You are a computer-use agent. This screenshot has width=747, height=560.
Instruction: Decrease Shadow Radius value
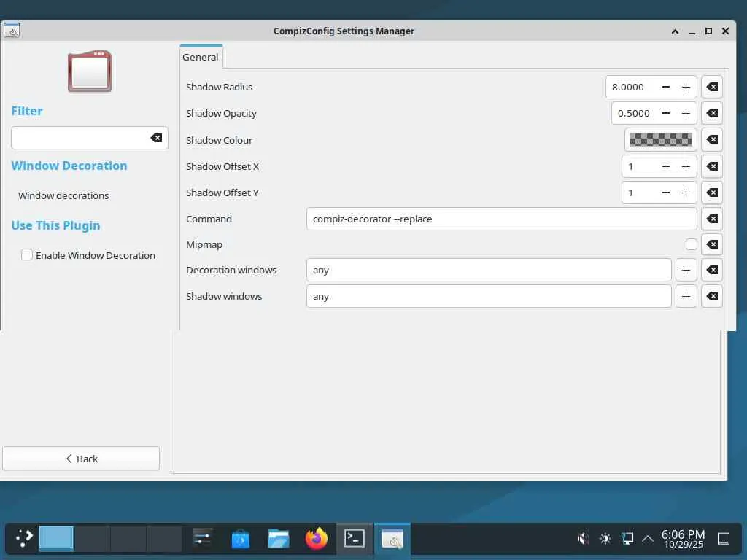click(x=666, y=87)
